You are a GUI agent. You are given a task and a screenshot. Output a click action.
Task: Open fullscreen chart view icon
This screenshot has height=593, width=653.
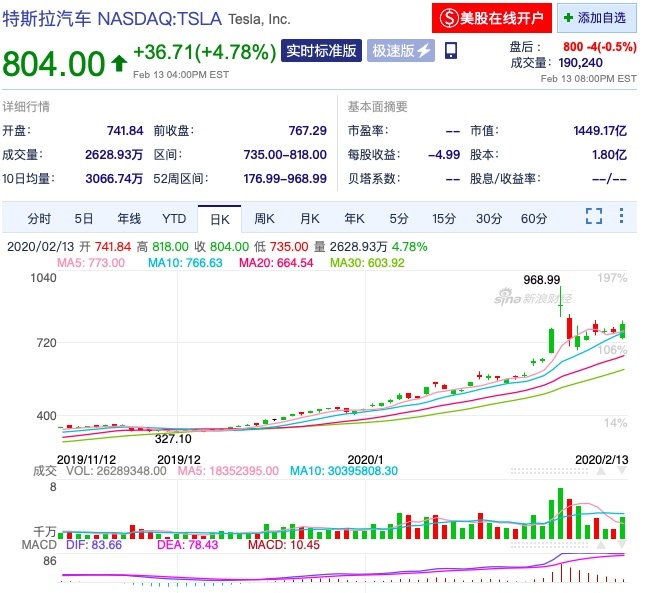[594, 216]
